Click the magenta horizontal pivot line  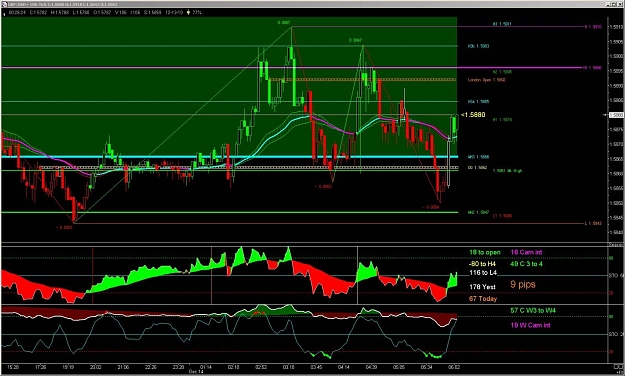[x=291, y=68]
